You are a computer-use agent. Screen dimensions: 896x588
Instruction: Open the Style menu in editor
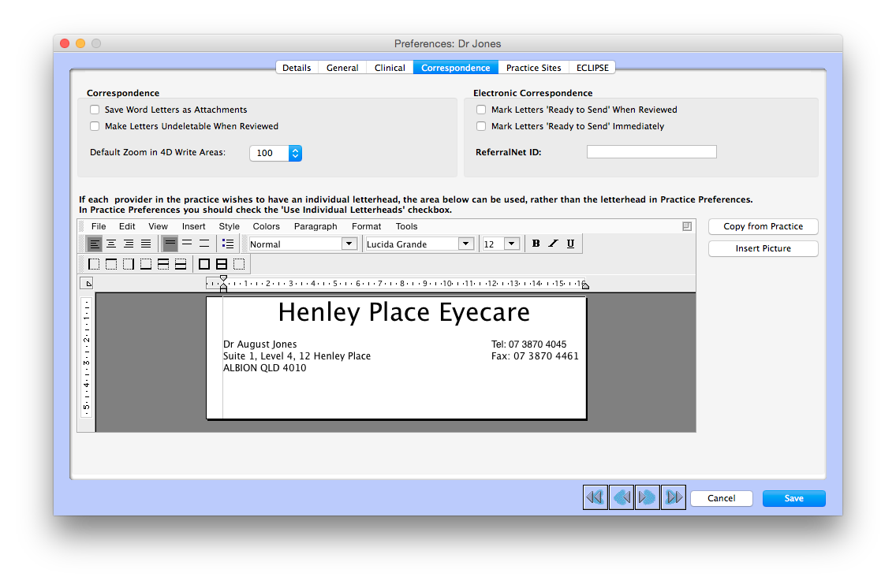[230, 226]
